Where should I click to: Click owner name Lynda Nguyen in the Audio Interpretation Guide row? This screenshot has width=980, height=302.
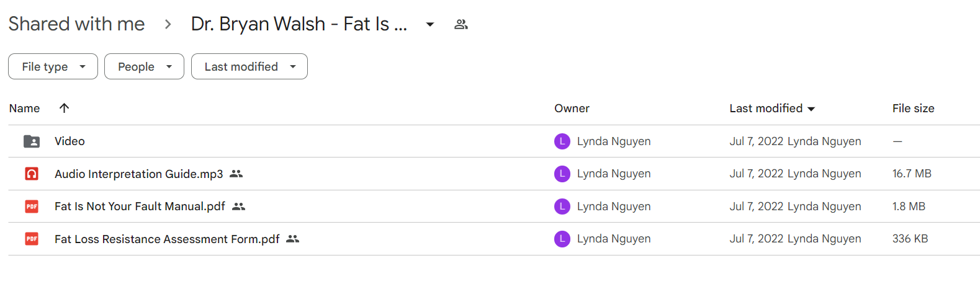(x=614, y=174)
